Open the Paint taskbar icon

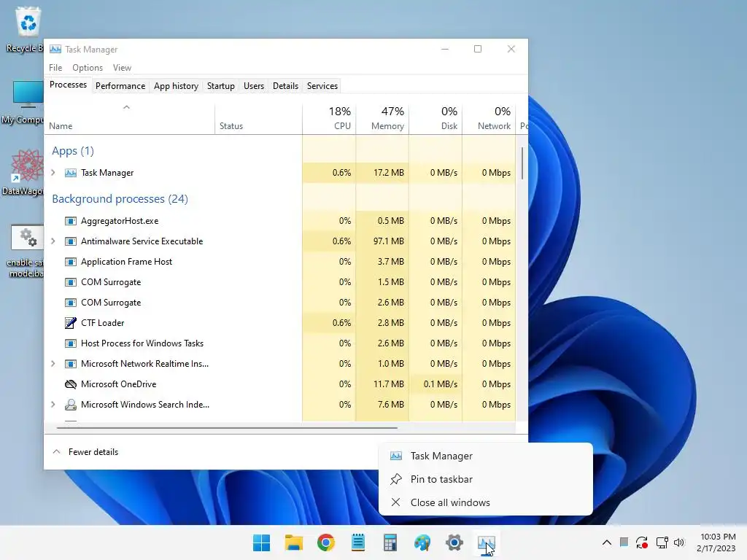[x=422, y=542]
